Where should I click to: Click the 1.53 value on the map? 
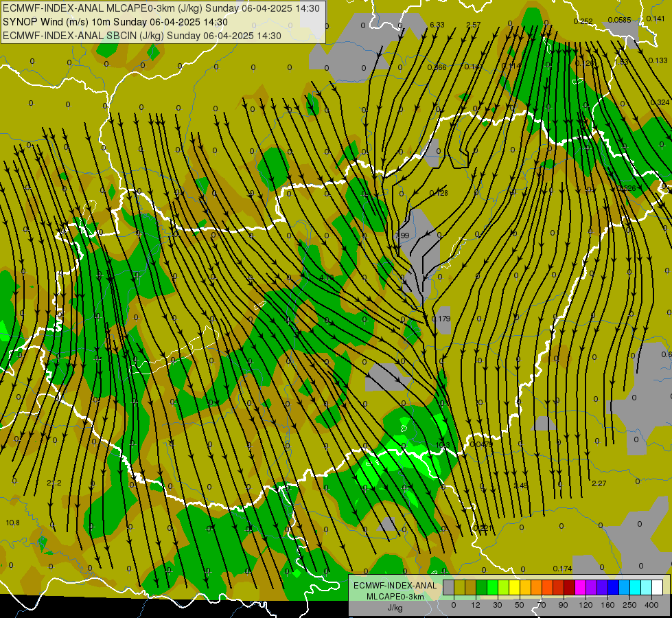[x=621, y=62]
